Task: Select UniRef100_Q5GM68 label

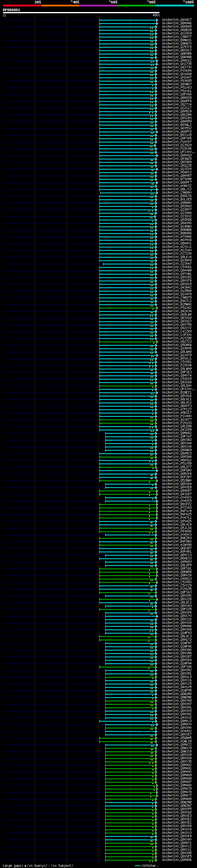Action: 177,345
